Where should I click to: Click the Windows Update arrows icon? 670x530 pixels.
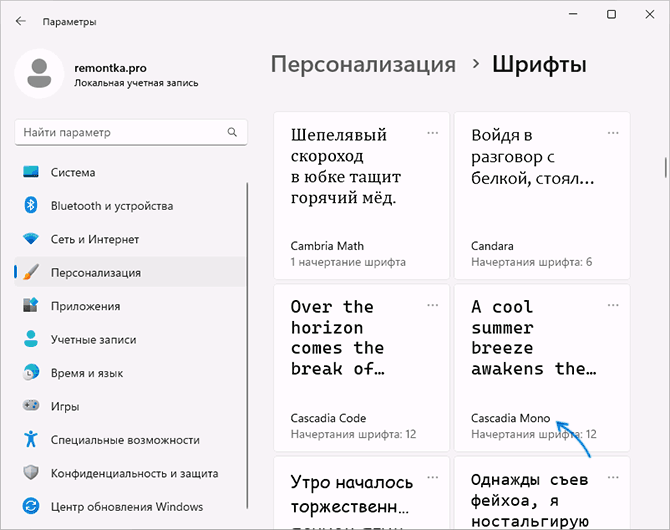[31, 506]
